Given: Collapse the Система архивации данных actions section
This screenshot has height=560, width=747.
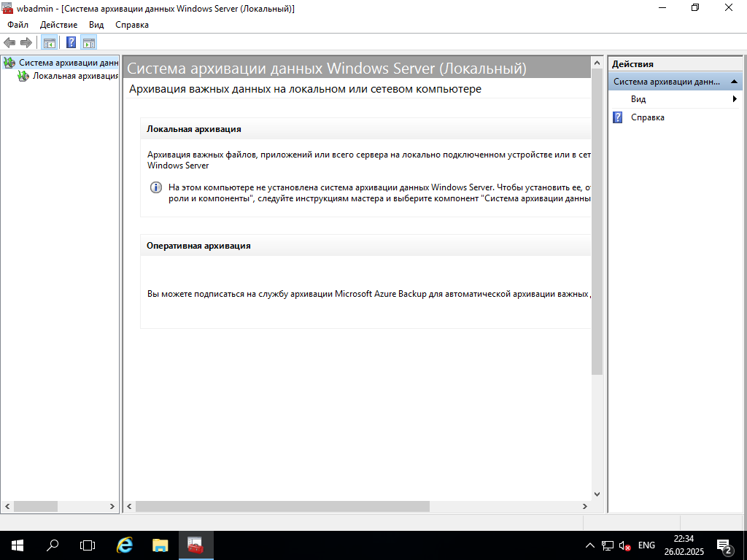Looking at the screenshot, I should [x=734, y=82].
